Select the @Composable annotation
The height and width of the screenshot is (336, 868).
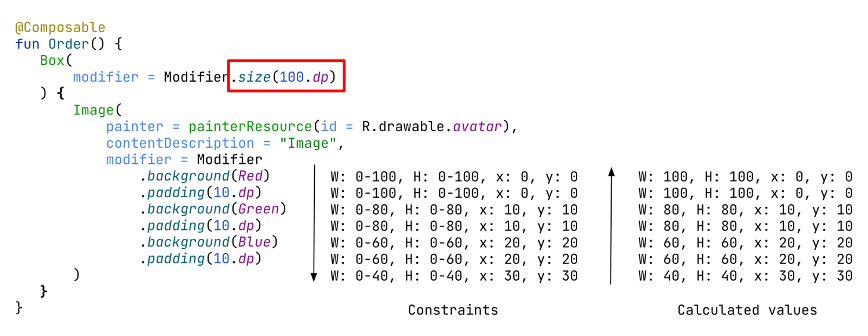tap(60, 27)
